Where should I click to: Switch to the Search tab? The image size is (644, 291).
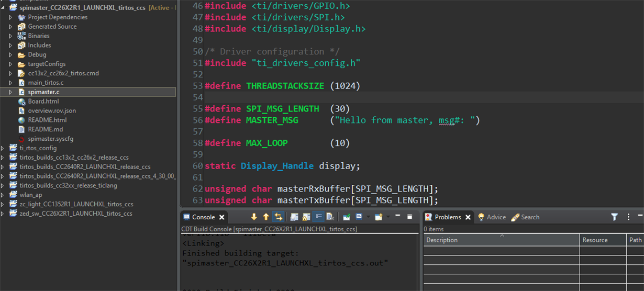pyautogui.click(x=525, y=217)
